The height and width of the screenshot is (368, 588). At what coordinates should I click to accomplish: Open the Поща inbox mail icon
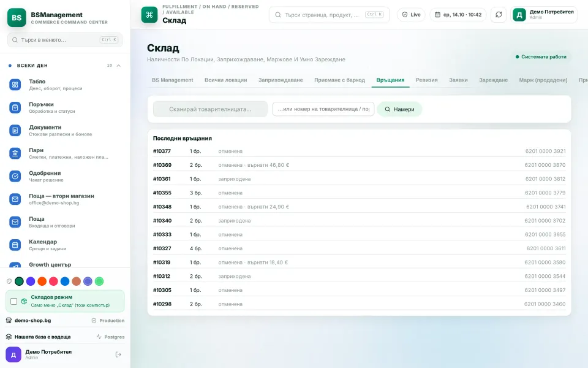click(x=15, y=222)
